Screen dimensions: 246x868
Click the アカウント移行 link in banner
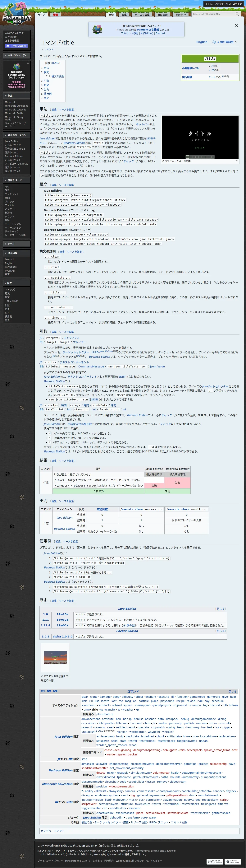pos(130,33)
